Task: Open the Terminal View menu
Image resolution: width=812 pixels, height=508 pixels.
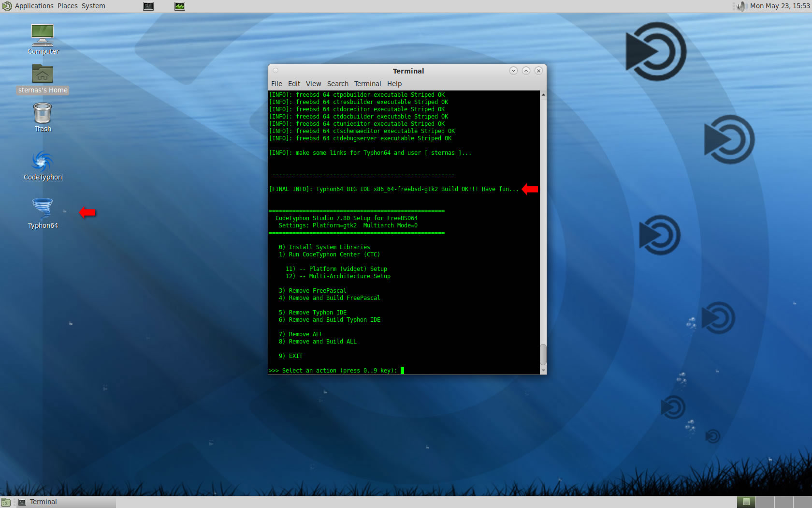Action: pos(313,84)
